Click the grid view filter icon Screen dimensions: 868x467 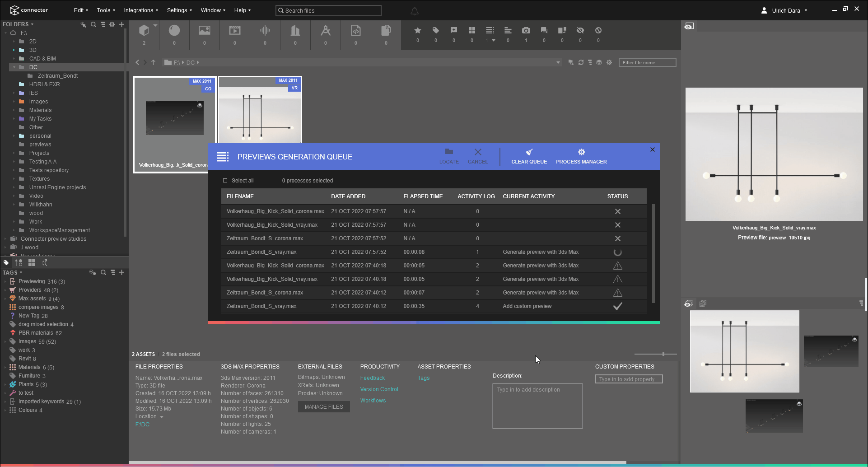pyautogui.click(x=472, y=30)
